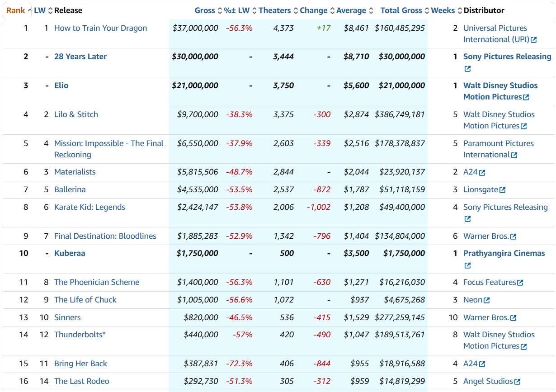
Task: Click The Life of Chuck title link
Action: click(x=85, y=300)
